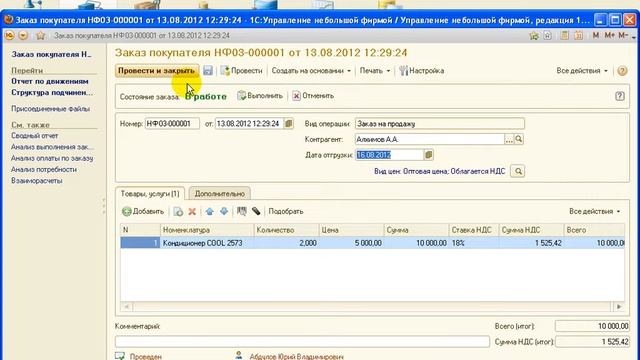Click the data terminal icon beside Подобрать
The width and height of the screenshot is (640, 360).
click(x=256, y=211)
